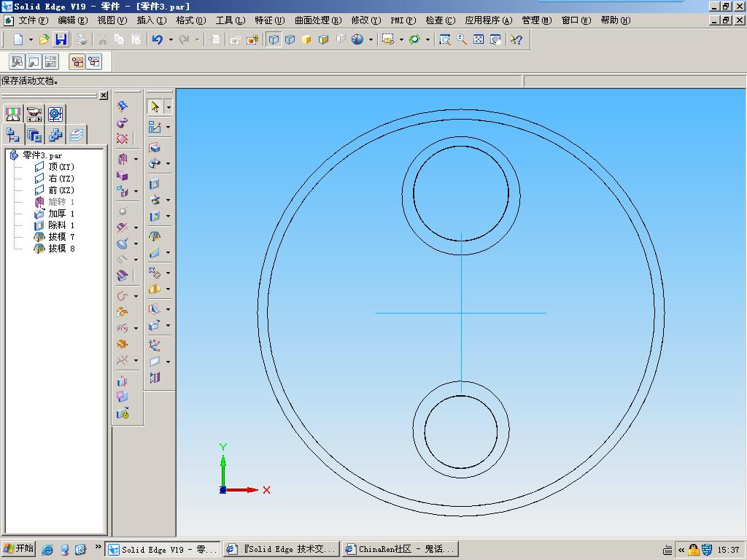Click the Add Draft icon in feature toolbar
This screenshot has width=747, height=560.
(x=155, y=236)
